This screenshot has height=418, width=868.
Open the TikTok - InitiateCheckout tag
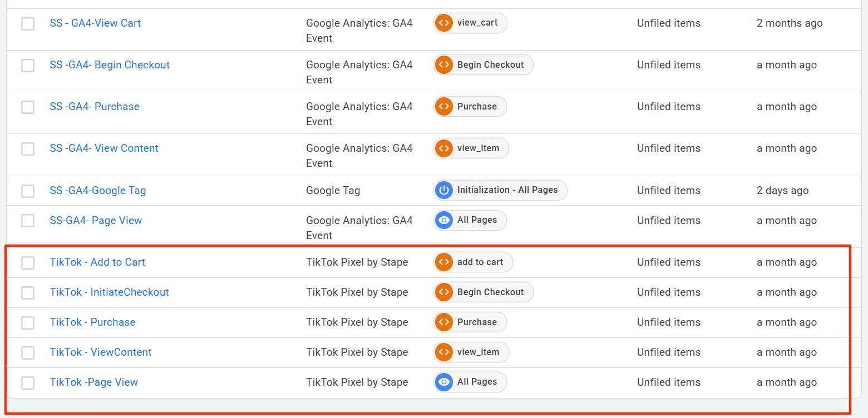(109, 292)
